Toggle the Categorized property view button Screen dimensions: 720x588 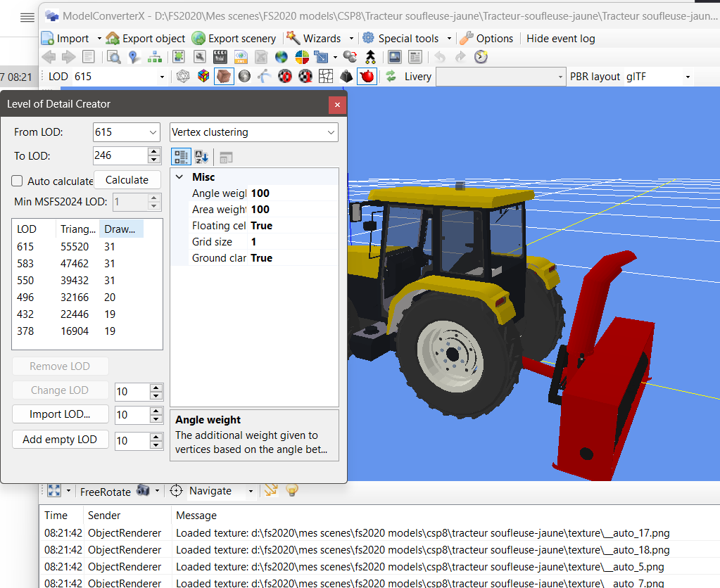coord(181,157)
